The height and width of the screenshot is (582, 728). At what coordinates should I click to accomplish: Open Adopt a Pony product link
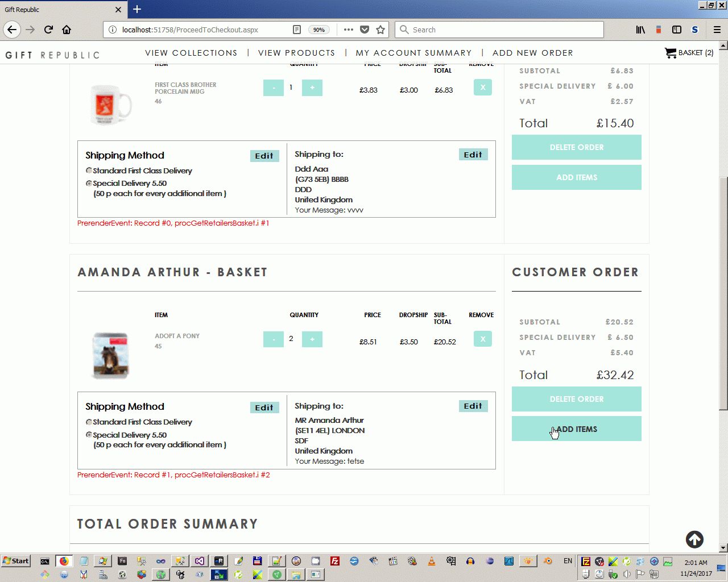177,336
